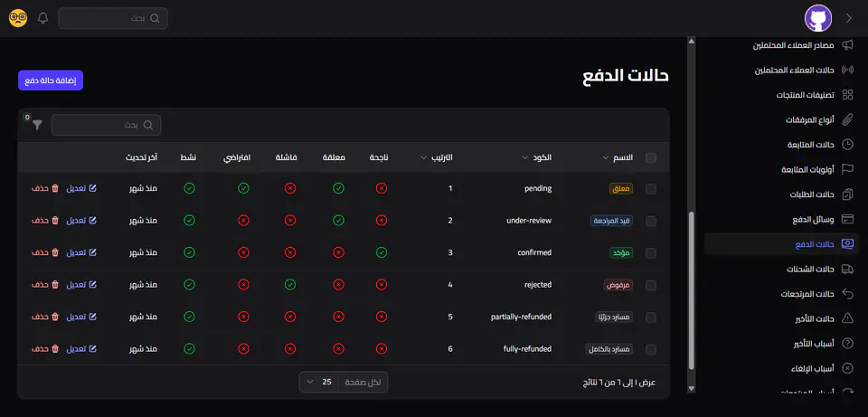This screenshot has height=417, width=868.
Task: Focus the table search field
Action: (107, 125)
